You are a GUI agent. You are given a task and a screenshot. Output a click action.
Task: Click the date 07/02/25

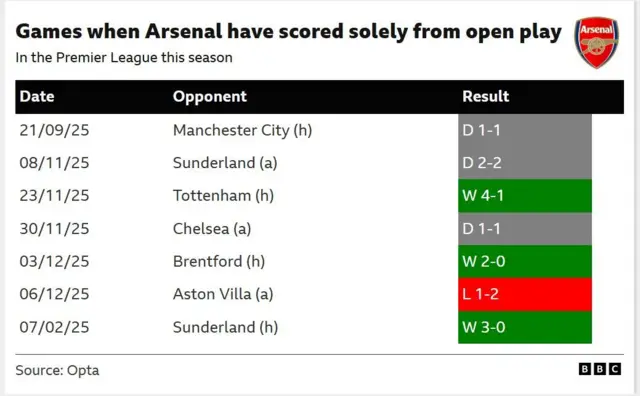[54, 327]
